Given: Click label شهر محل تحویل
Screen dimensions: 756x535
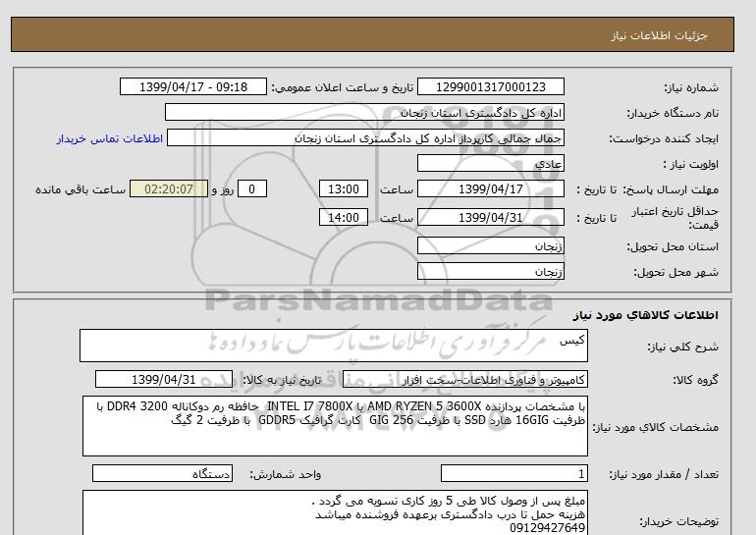Looking at the screenshot, I should coord(675,272).
